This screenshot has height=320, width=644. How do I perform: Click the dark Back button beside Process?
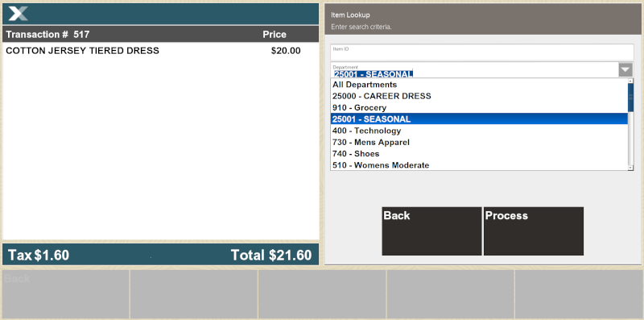(x=431, y=231)
